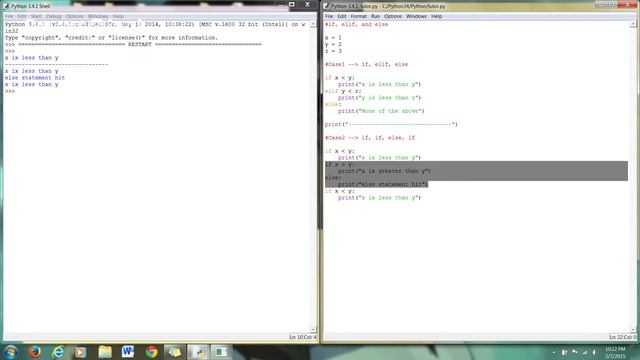Image resolution: width=640 pixels, height=360 pixels.
Task: Click the comment '#if, elif, and else'
Action: pos(356,24)
